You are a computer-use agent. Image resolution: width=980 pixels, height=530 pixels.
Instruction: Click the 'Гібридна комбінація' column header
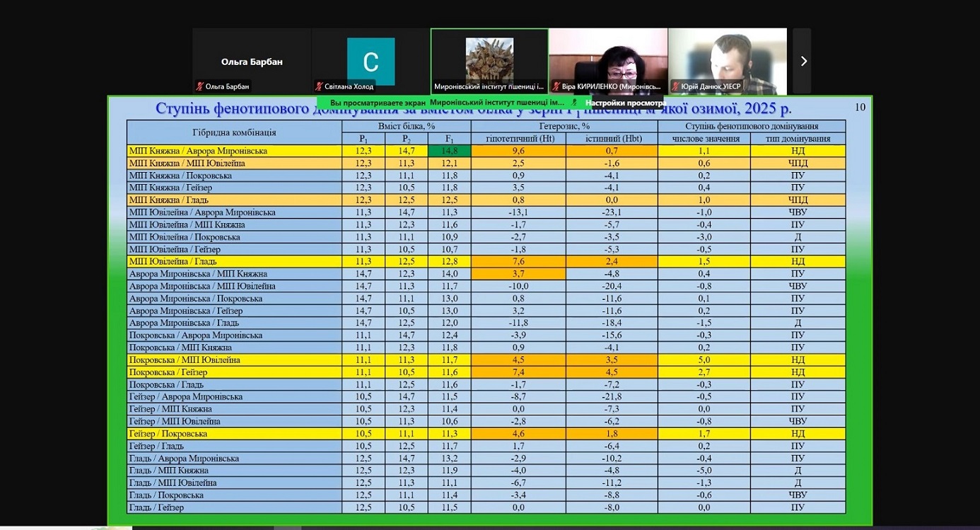coord(234,132)
